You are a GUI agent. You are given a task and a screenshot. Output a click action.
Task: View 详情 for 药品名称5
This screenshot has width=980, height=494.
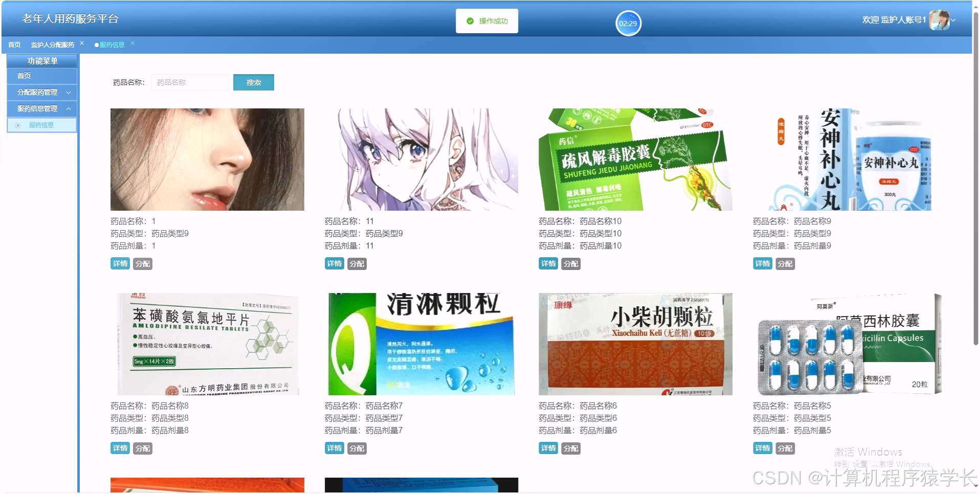tap(762, 447)
